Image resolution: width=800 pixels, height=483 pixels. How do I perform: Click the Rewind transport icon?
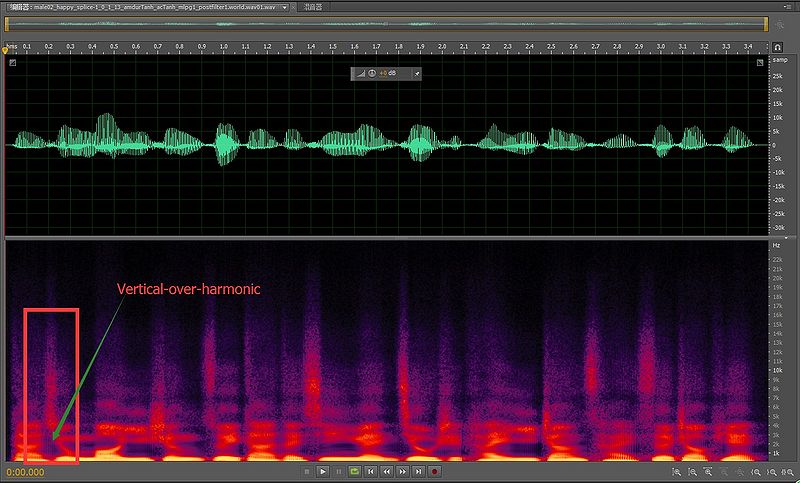click(x=386, y=471)
